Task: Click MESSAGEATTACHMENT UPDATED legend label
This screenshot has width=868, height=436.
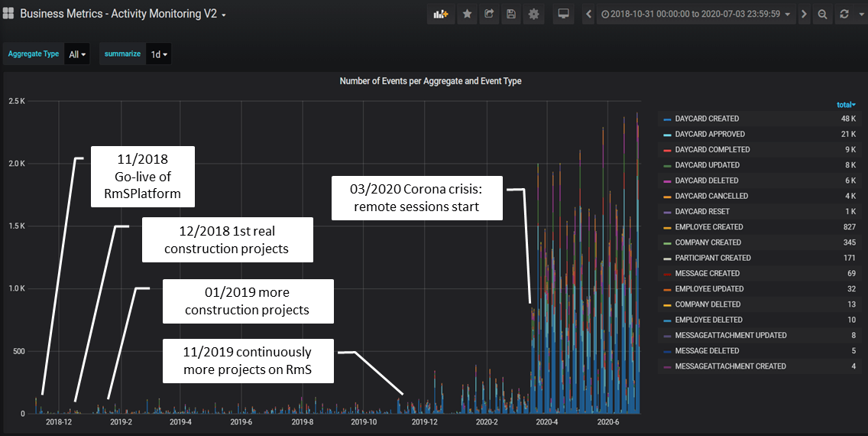Action: click(730, 336)
